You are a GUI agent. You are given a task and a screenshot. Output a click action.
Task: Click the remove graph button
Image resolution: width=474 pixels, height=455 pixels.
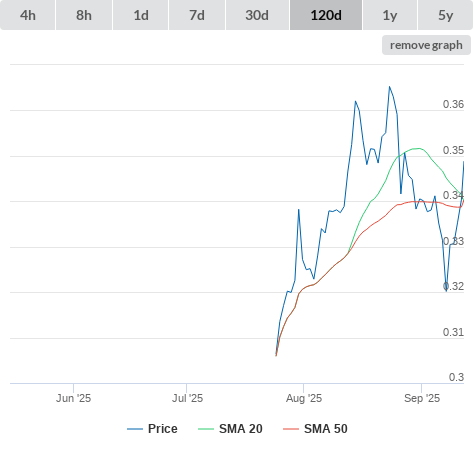coord(426,45)
